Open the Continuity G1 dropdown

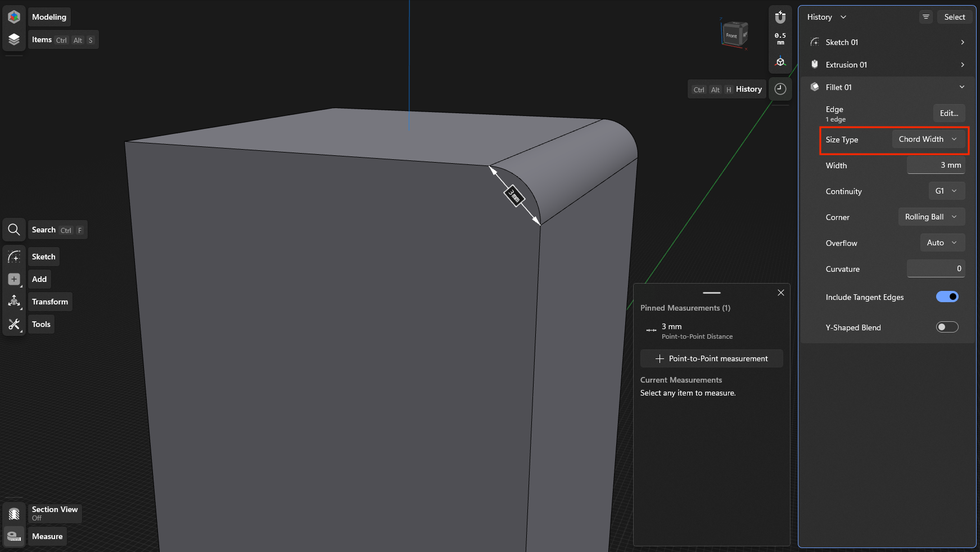point(947,191)
